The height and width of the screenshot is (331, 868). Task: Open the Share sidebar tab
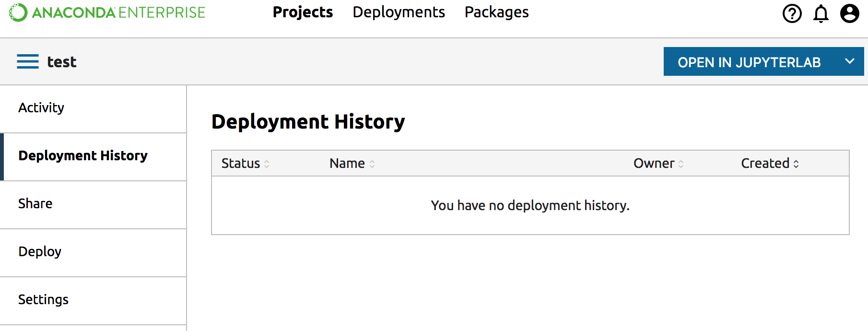pos(35,204)
